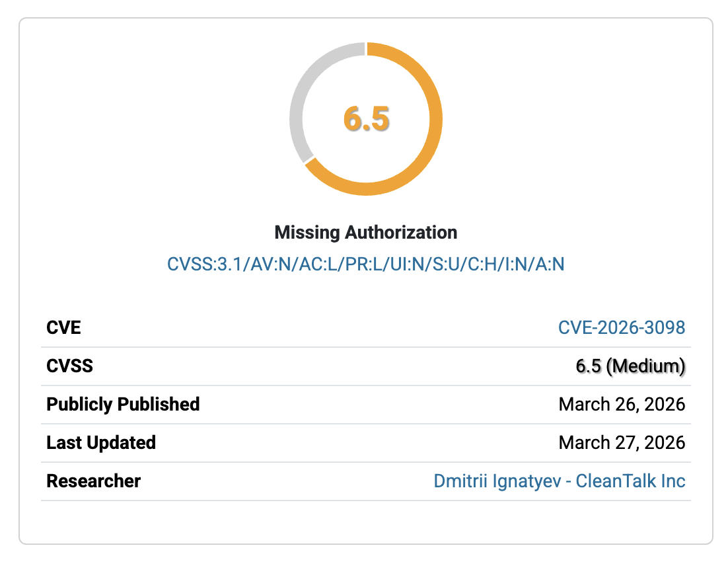This screenshot has height=562, width=728.
Task: Select the Missing Authorization heading
Action: coord(365,233)
